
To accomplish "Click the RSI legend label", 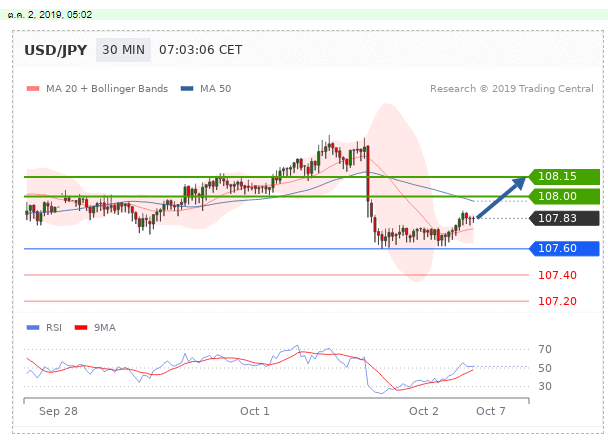I will pyautogui.click(x=54, y=328).
